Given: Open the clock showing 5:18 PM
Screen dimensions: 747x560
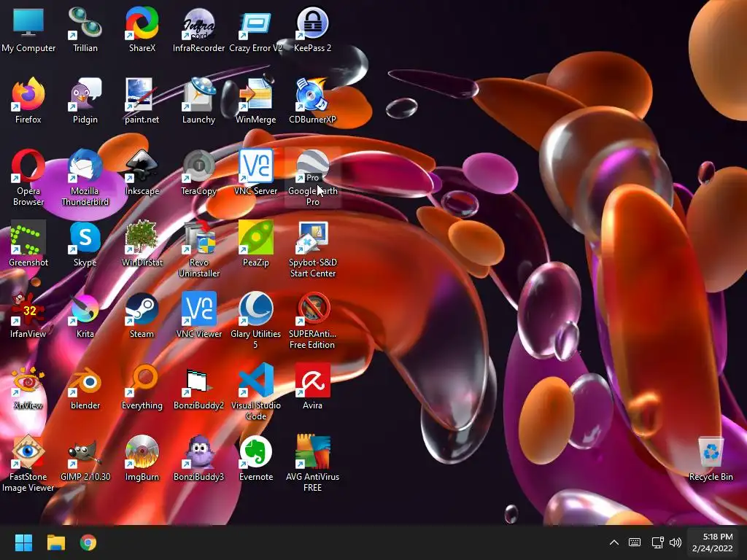Looking at the screenshot, I should click(x=713, y=542).
